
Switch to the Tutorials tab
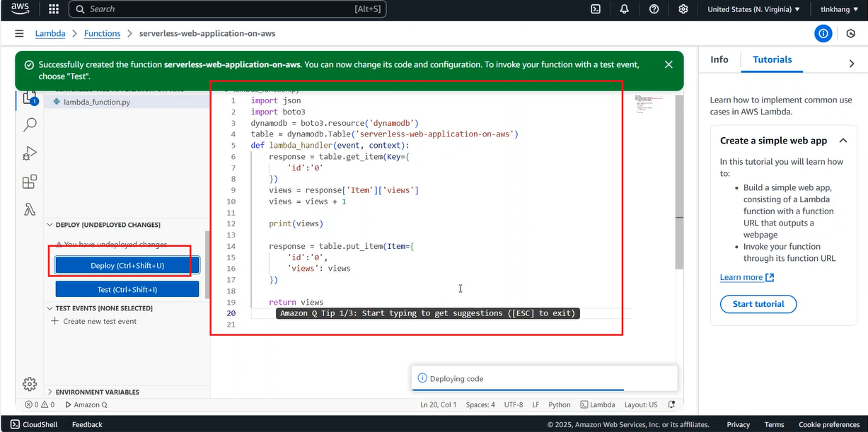click(x=772, y=60)
